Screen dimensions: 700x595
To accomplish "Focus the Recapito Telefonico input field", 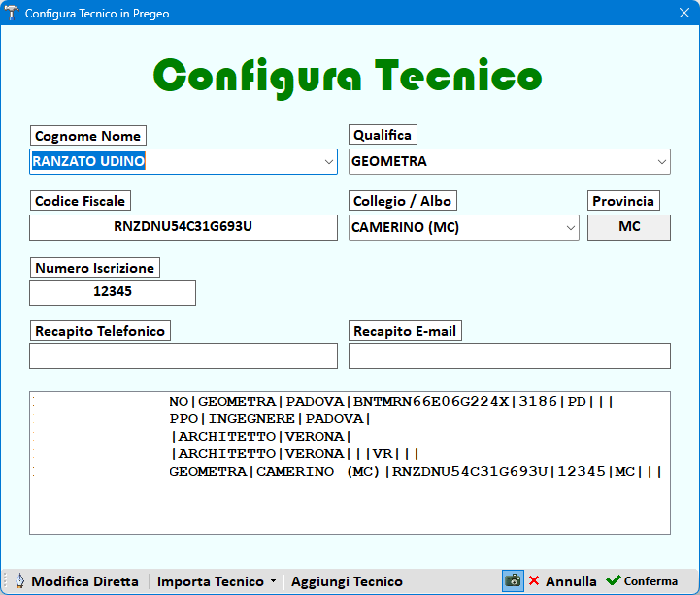I will (183, 356).
